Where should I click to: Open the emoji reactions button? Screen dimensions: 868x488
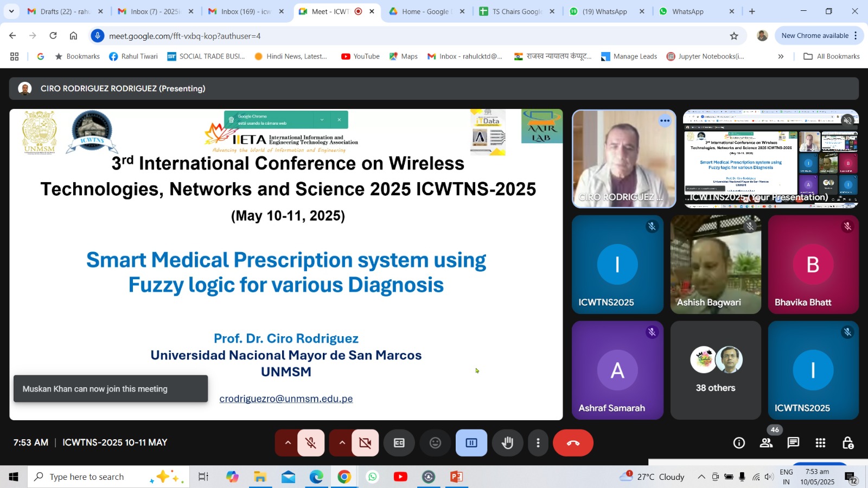[435, 443]
